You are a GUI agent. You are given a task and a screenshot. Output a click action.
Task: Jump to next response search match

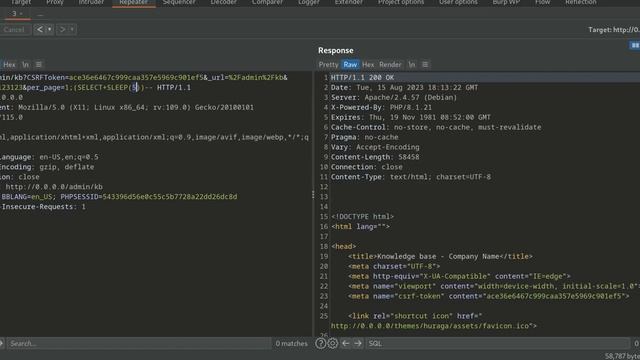coord(358,343)
